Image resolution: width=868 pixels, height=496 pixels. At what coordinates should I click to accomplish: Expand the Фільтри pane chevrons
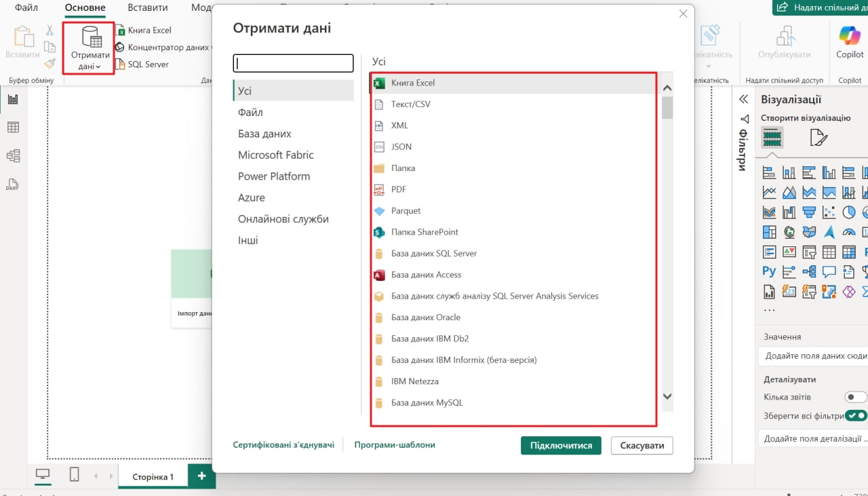pos(743,99)
